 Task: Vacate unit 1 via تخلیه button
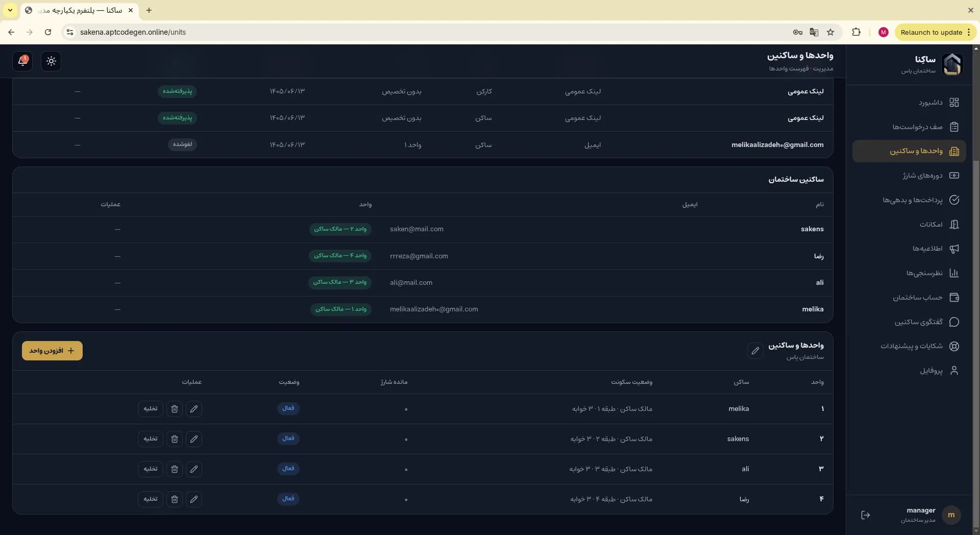pos(151,409)
